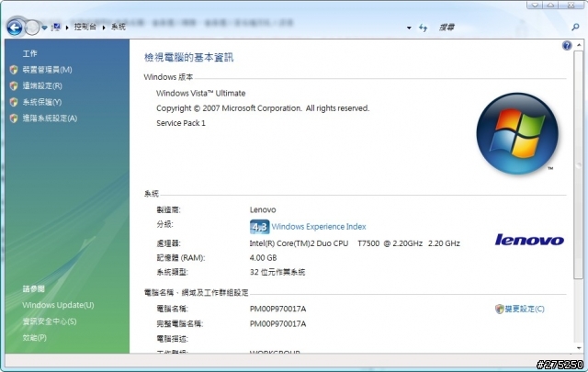The width and height of the screenshot is (588, 372).
Task: Maximize the System window
Action: click(x=551, y=5)
